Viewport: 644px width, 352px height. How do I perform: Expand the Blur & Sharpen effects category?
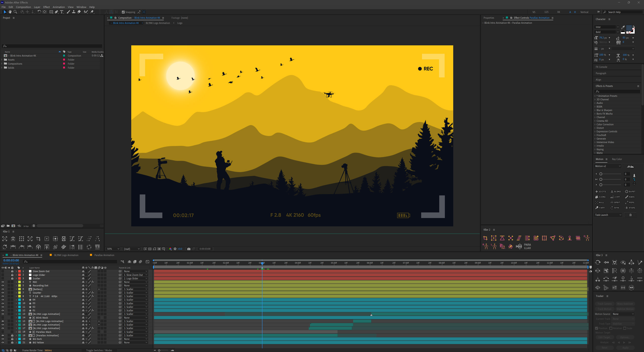pyautogui.click(x=595, y=110)
